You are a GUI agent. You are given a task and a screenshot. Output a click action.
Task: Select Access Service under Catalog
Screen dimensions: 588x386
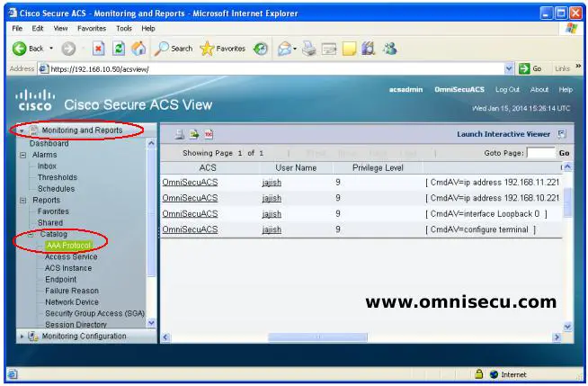71,257
